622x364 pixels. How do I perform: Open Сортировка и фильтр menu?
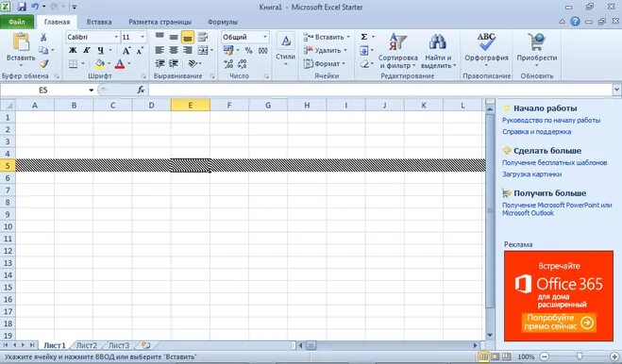(x=398, y=51)
